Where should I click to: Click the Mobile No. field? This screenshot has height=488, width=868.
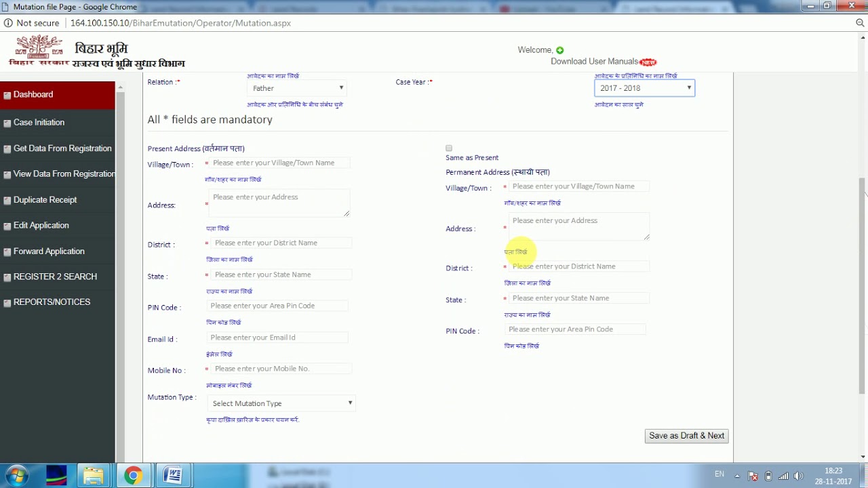coord(281,369)
